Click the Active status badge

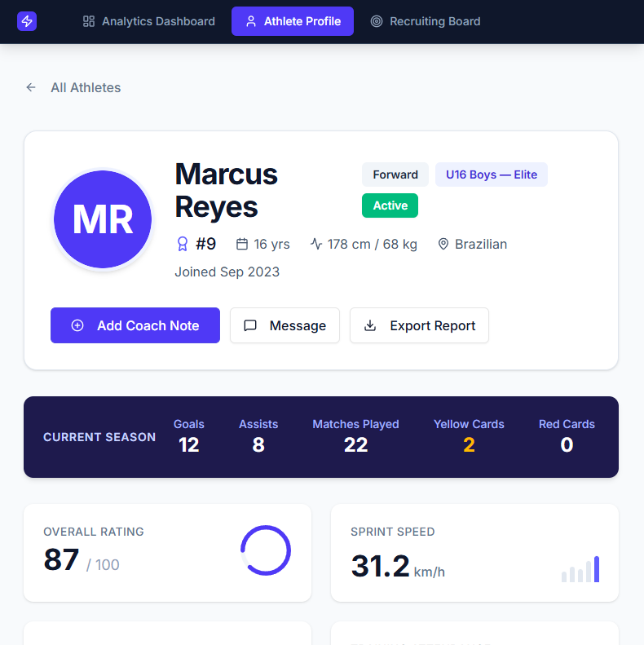[390, 205]
